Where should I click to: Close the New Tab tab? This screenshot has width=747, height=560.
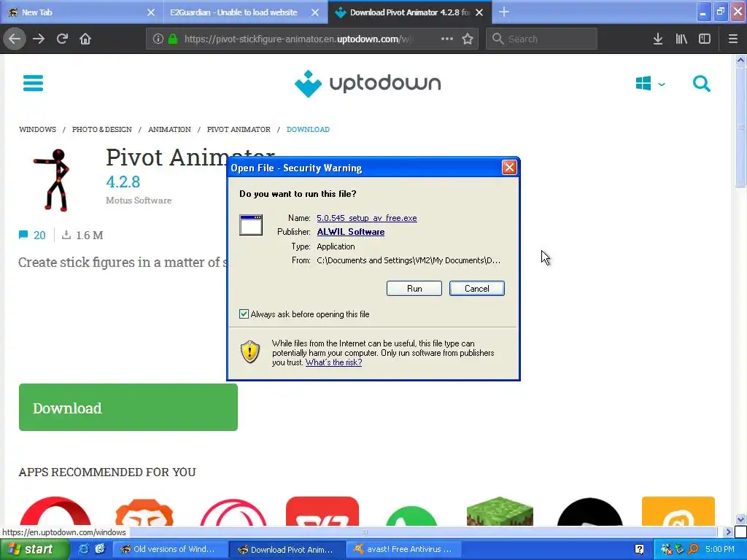point(151,12)
